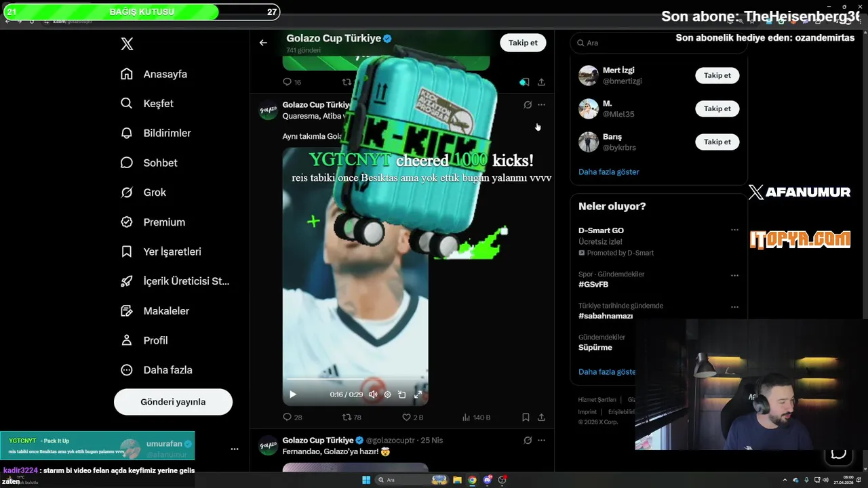Open Chrome from taskbar
The width and height of the screenshot is (868, 488).
coord(472,480)
